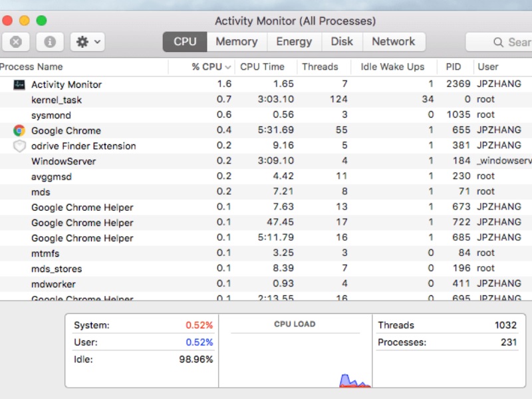This screenshot has width=532, height=399.
Task: Click the yellow minimize window button
Action: [24, 21]
